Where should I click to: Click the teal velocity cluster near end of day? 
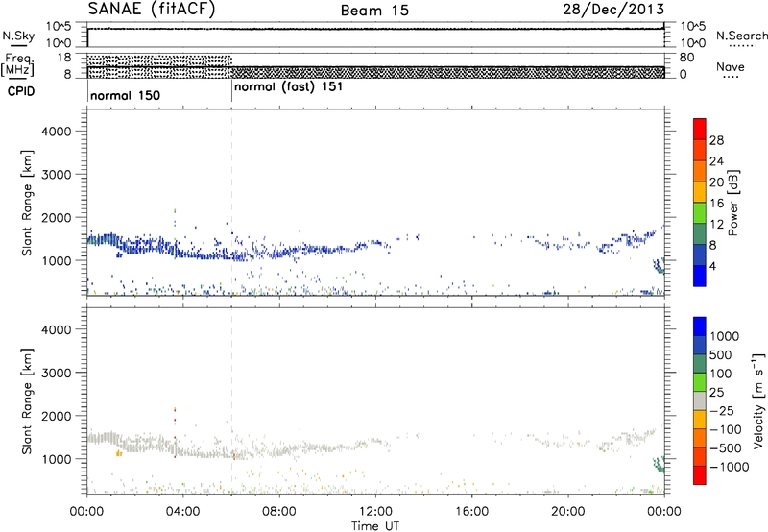[659, 464]
